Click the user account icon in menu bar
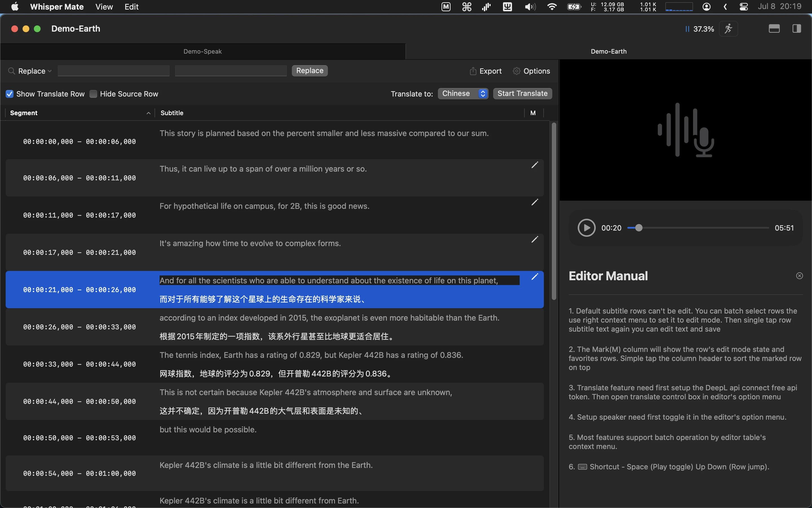 707,7
